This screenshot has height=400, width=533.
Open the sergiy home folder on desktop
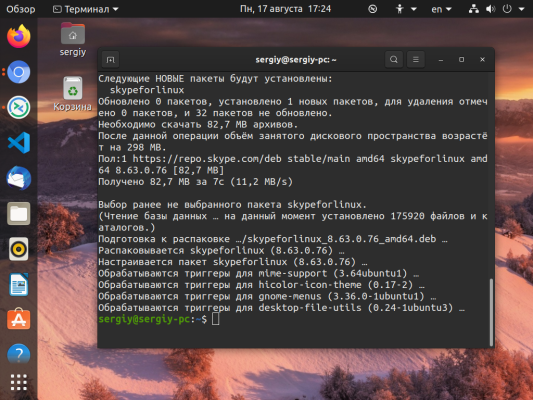pyautogui.click(x=73, y=39)
